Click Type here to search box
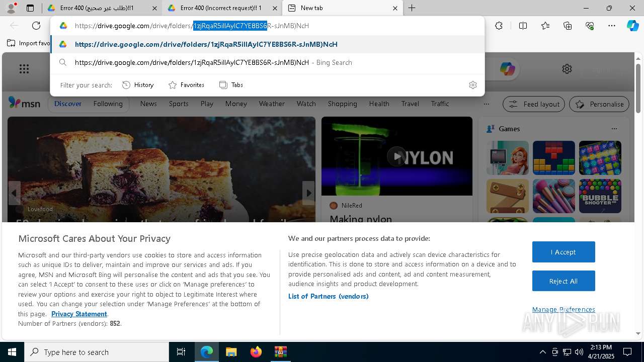Screen dimensions: 644x362 click(x=97, y=352)
